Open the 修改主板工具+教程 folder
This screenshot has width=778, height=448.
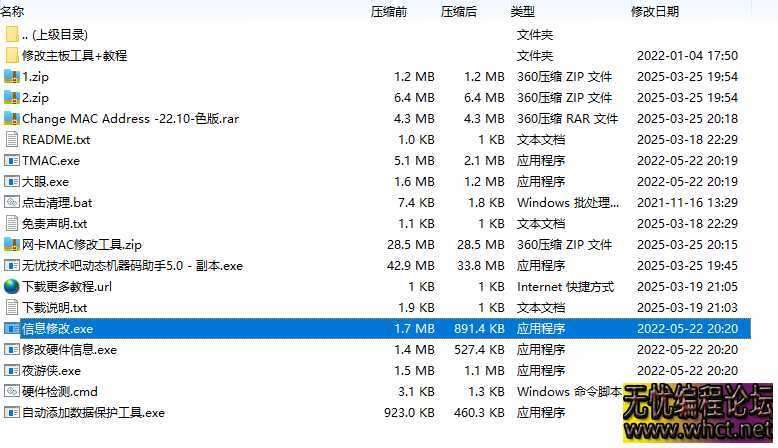[x=74, y=56]
